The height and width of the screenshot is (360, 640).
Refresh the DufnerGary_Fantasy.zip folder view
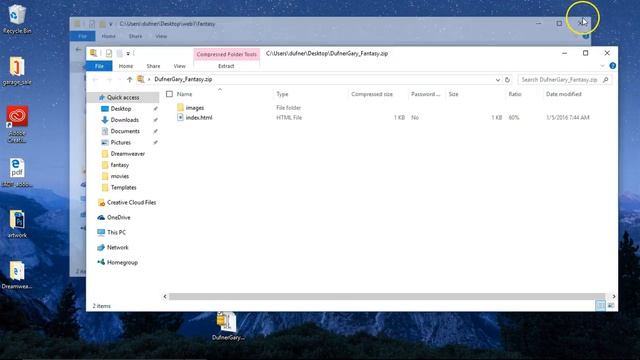pyautogui.click(x=507, y=80)
